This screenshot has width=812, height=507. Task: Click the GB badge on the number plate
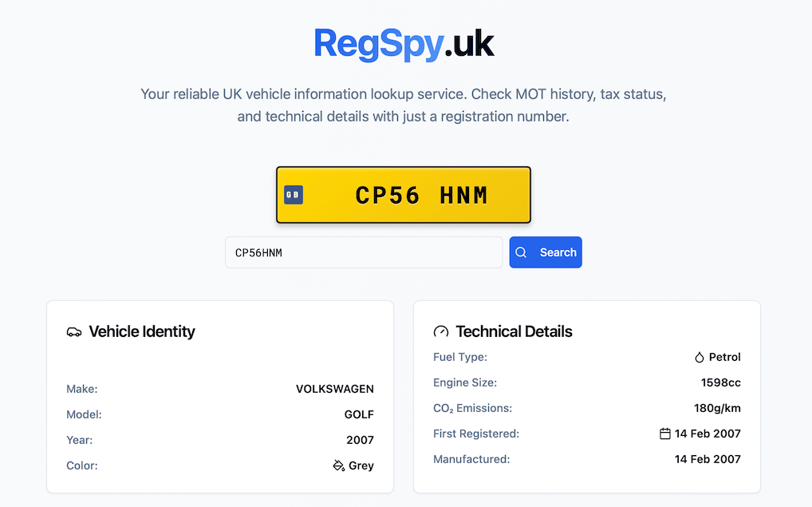point(293,195)
